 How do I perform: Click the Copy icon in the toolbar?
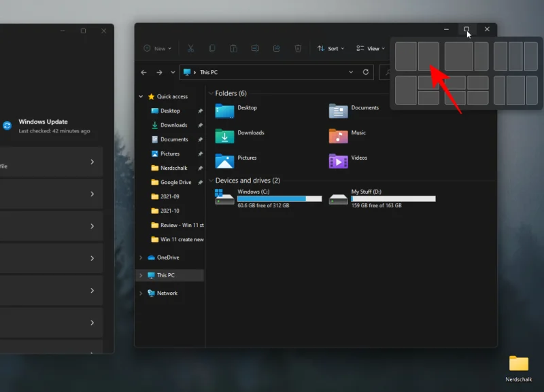212,48
